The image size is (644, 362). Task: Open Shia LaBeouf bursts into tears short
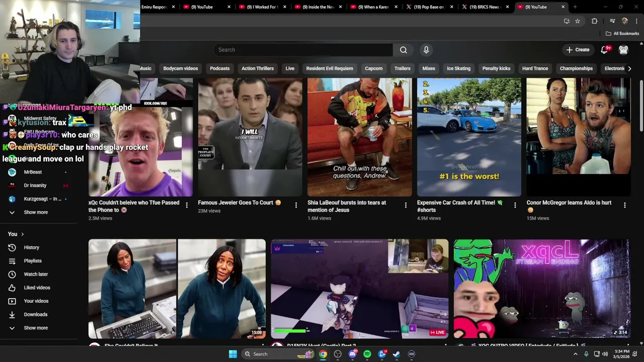point(360,137)
